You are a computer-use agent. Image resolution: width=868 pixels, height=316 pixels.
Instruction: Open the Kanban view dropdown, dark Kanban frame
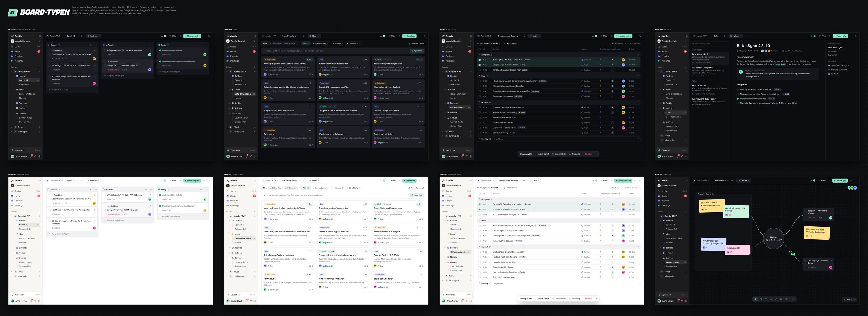tap(93, 36)
